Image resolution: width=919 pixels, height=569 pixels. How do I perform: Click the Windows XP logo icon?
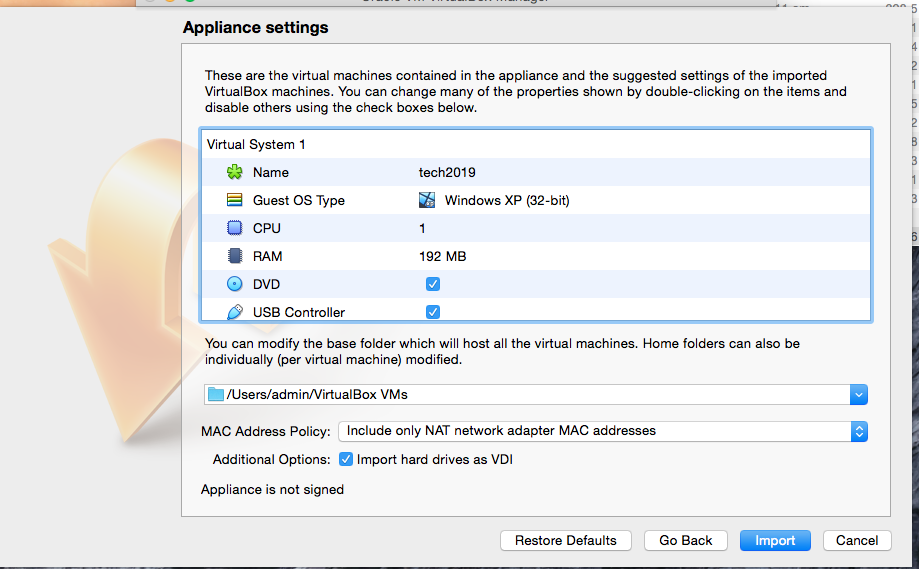pos(427,200)
